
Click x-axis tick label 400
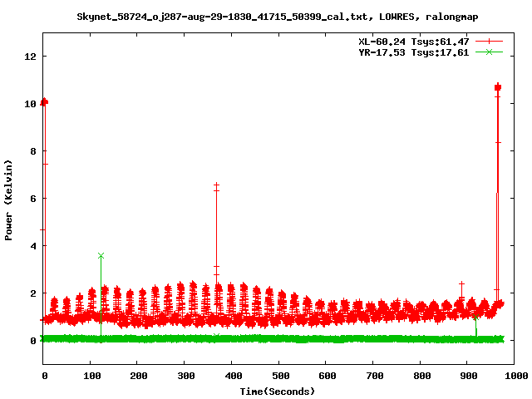pos(234,376)
